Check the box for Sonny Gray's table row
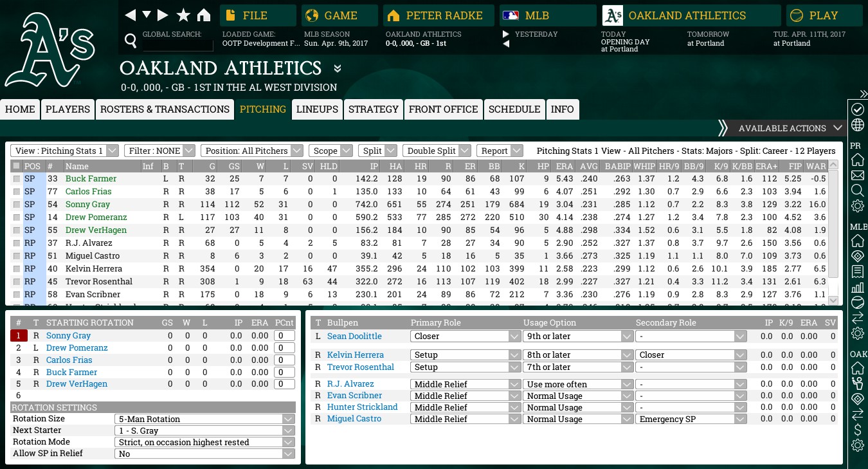Viewport: 868px width, 469px height. [16, 205]
